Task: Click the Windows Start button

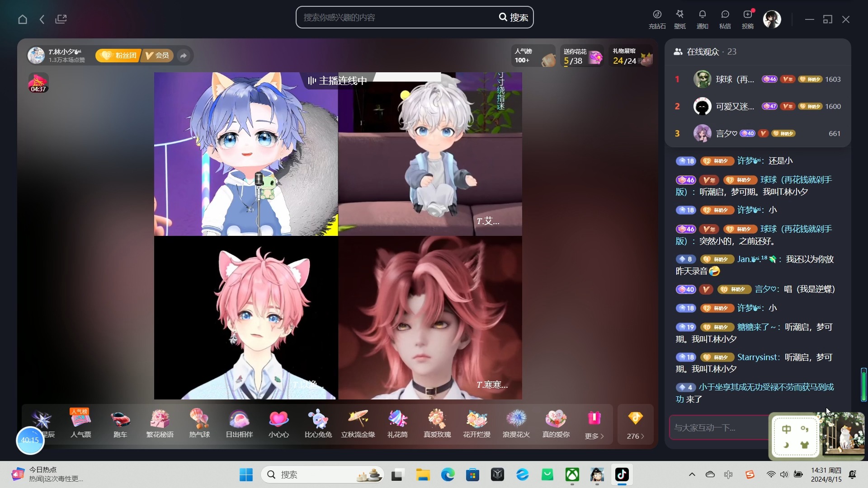Action: coord(246,474)
